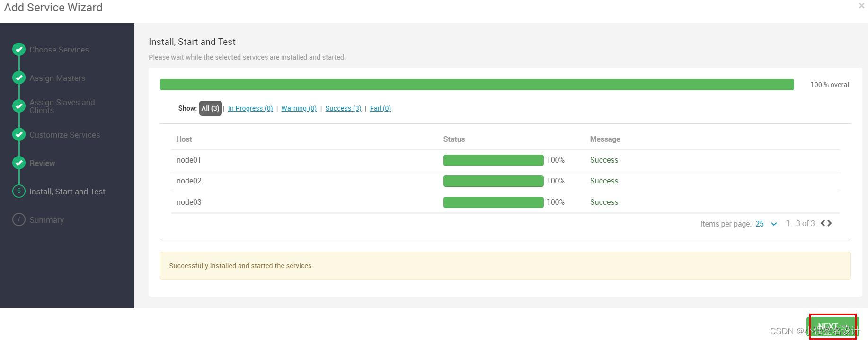Image resolution: width=868 pixels, height=340 pixels.
Task: Show All (3) hosts filter
Action: [x=210, y=108]
